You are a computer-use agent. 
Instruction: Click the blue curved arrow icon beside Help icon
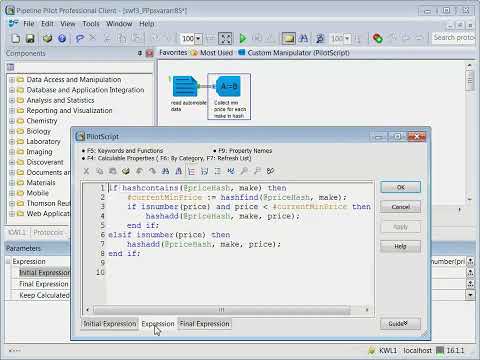point(79,39)
